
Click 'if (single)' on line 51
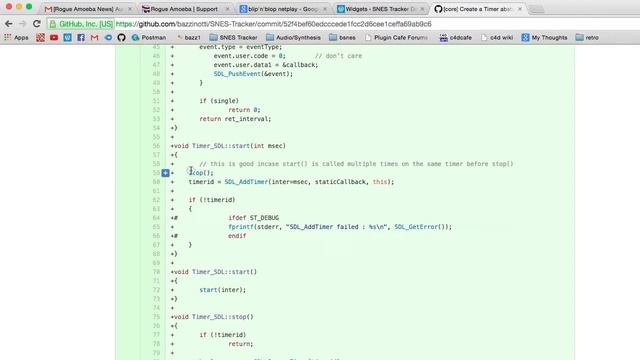(219, 101)
